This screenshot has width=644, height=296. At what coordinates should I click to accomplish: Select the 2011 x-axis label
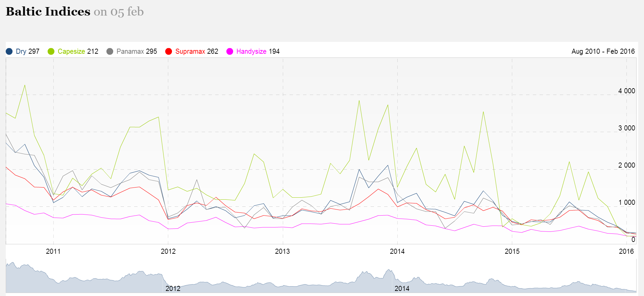[x=53, y=251]
